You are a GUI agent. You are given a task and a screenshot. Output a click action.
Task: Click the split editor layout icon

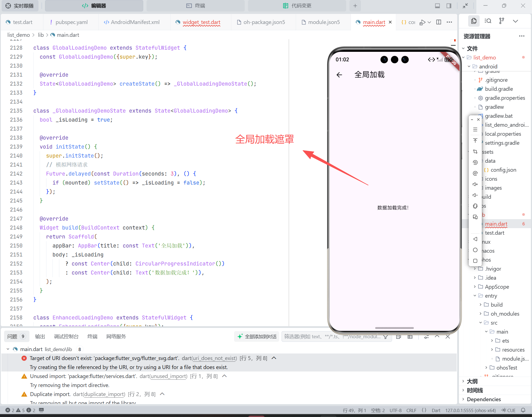(439, 22)
